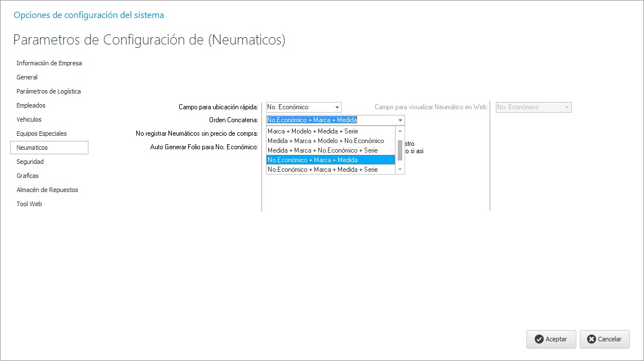Switch to Vehículos configuration

pyautogui.click(x=29, y=119)
